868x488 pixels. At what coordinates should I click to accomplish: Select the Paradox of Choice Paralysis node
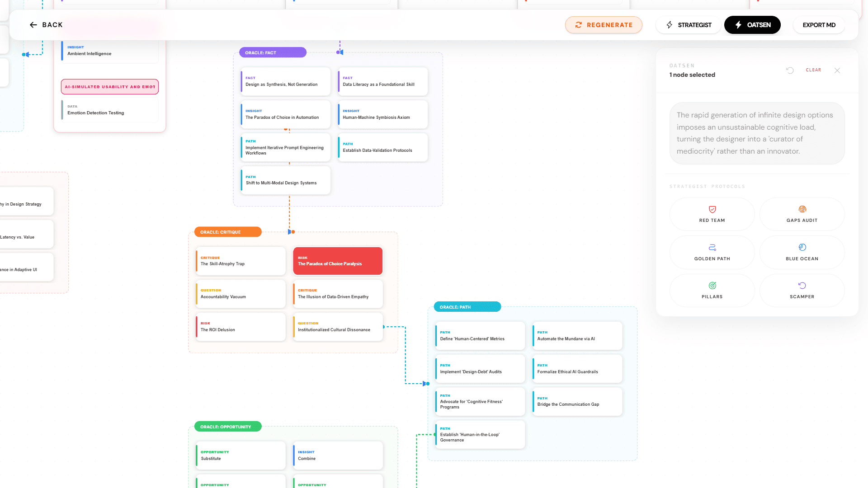[338, 261]
